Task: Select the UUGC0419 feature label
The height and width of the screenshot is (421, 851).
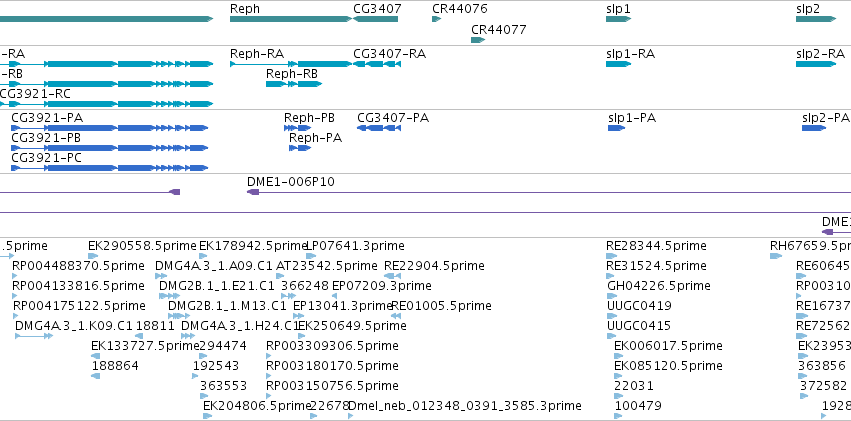Action: click(x=639, y=307)
